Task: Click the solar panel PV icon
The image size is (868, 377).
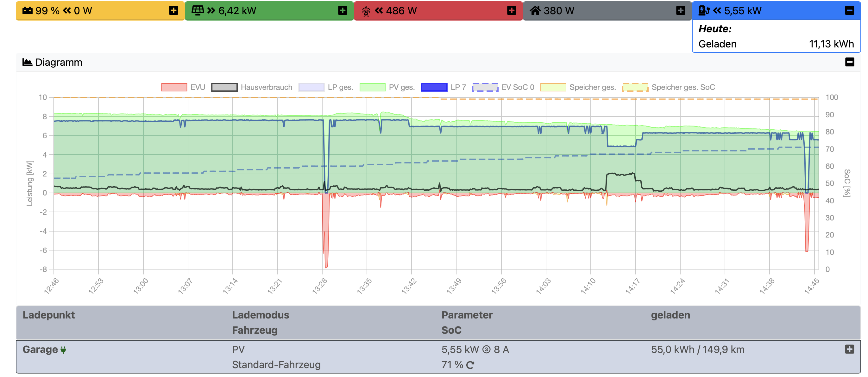Action: (x=198, y=10)
